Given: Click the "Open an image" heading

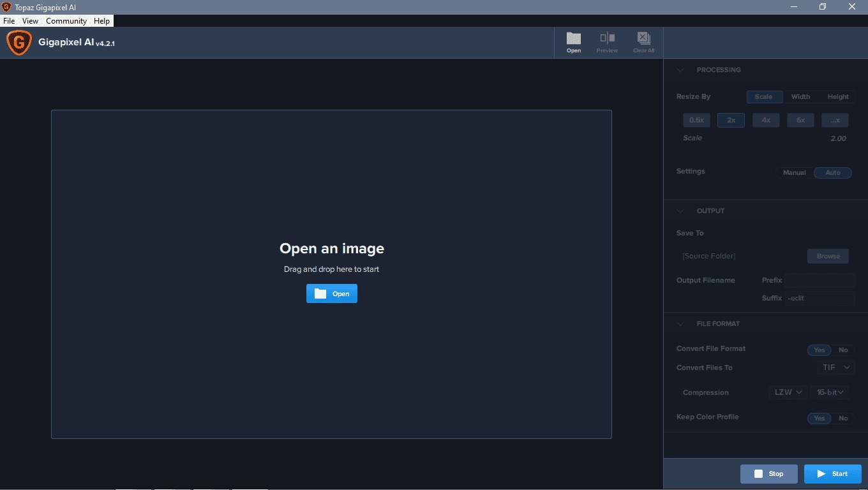Looking at the screenshot, I should [x=332, y=249].
